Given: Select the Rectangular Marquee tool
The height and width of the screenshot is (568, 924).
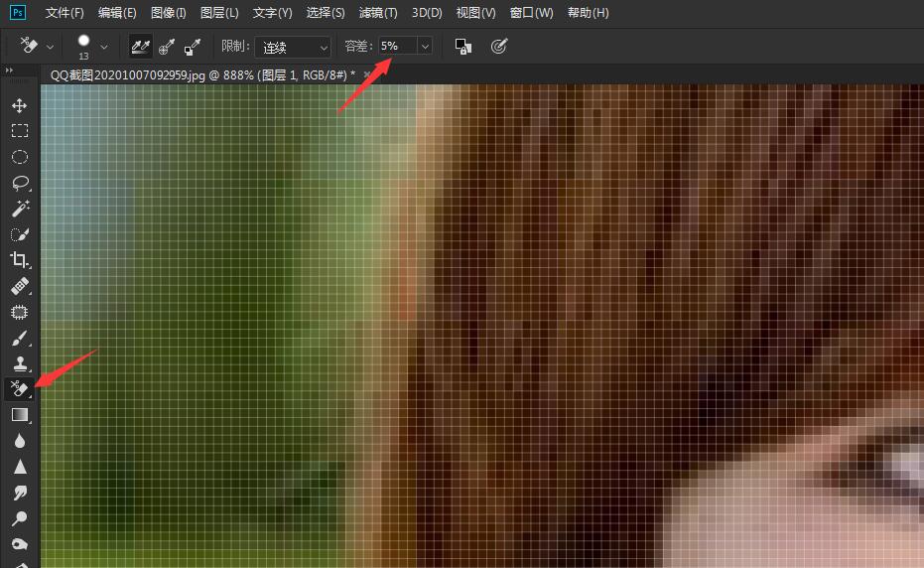Looking at the screenshot, I should coord(20,131).
